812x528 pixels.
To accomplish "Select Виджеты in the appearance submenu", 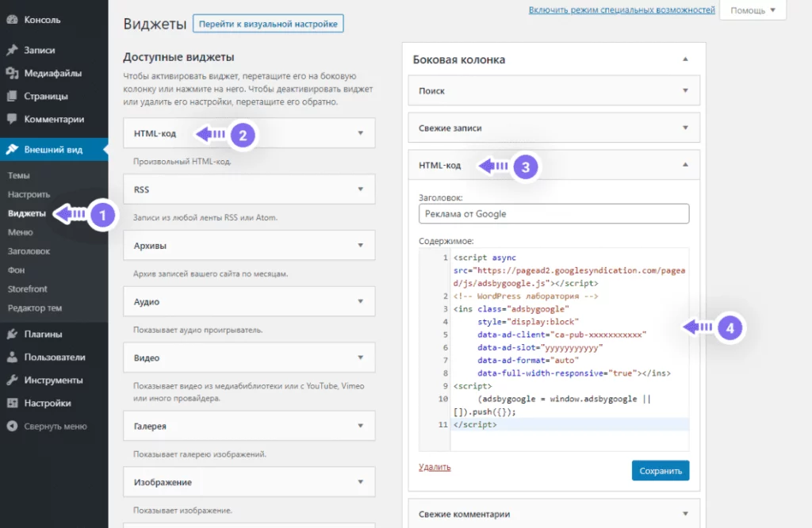I will (26, 214).
